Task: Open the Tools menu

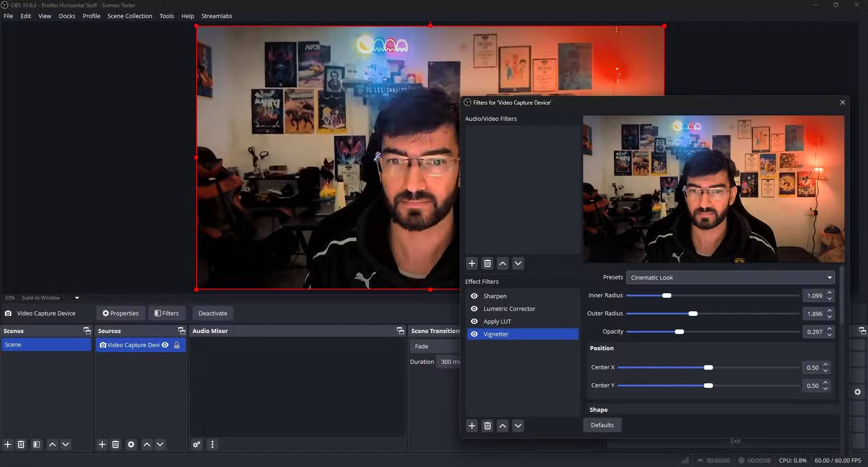Action: tap(166, 16)
